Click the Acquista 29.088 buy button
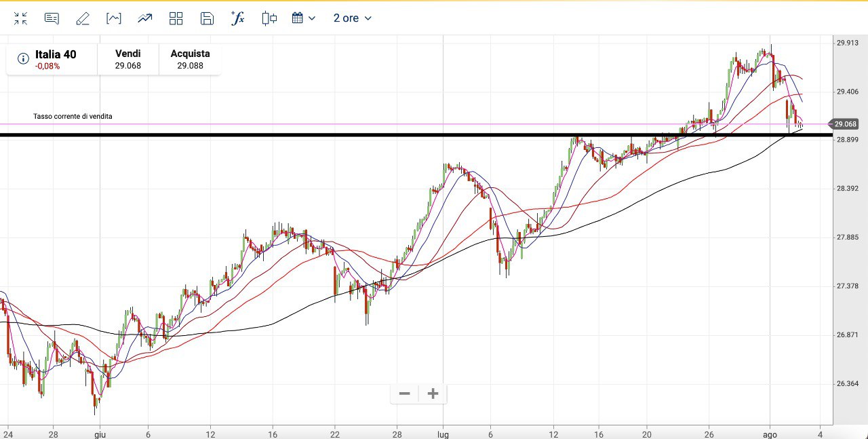Image resolution: width=868 pixels, height=439 pixels. [x=190, y=60]
